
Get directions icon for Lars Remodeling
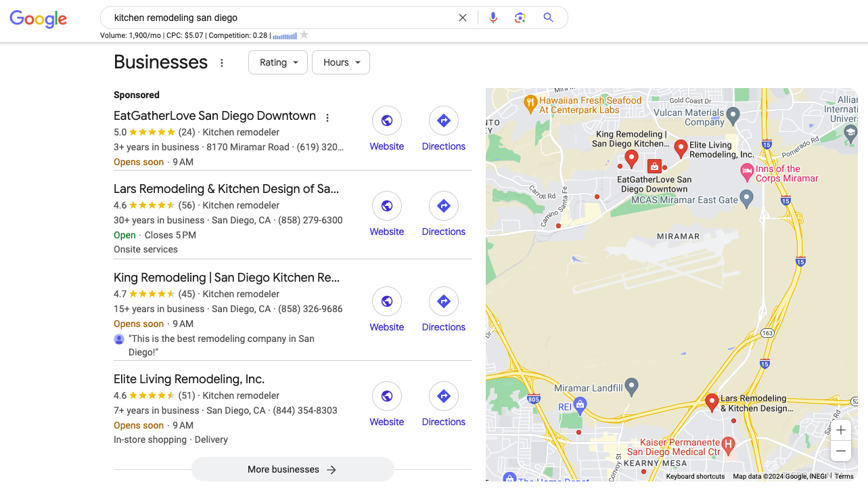pyautogui.click(x=444, y=206)
